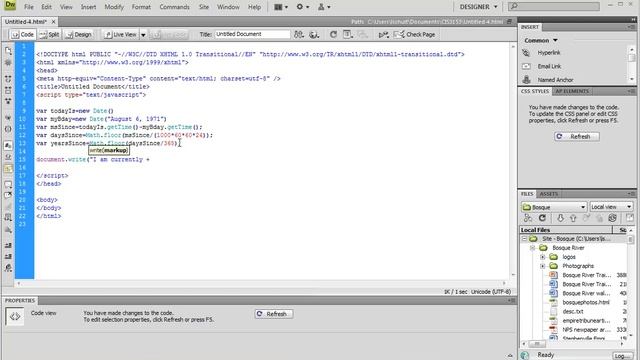640x360 pixels.
Task: Click the Connect to remote host icon
Action: [528, 218]
